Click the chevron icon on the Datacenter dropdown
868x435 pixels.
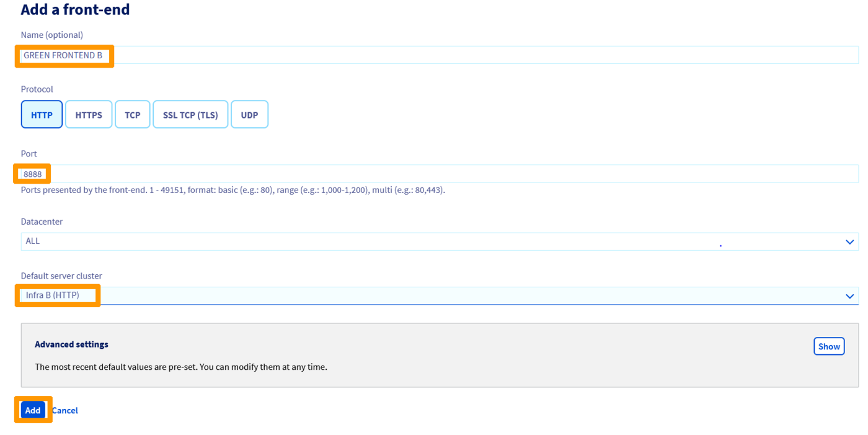coord(849,241)
